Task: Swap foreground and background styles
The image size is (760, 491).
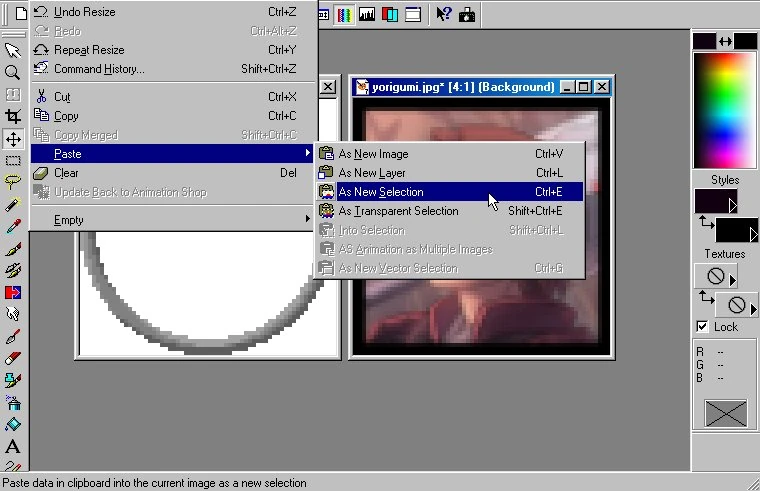Action: [706, 223]
